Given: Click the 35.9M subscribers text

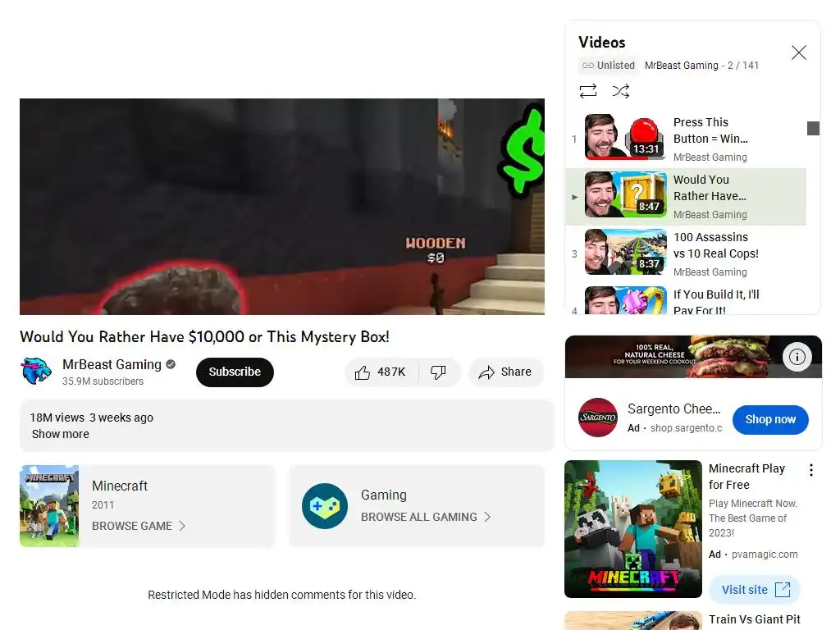Looking at the screenshot, I should 103,381.
